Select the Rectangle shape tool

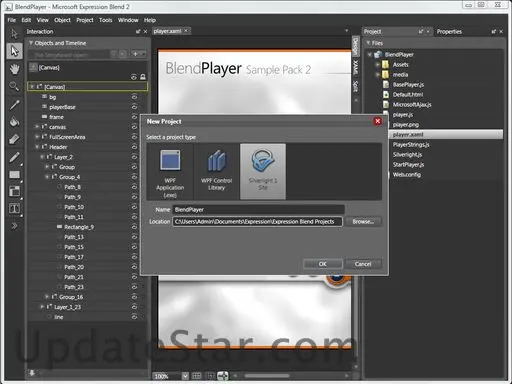coord(14,175)
